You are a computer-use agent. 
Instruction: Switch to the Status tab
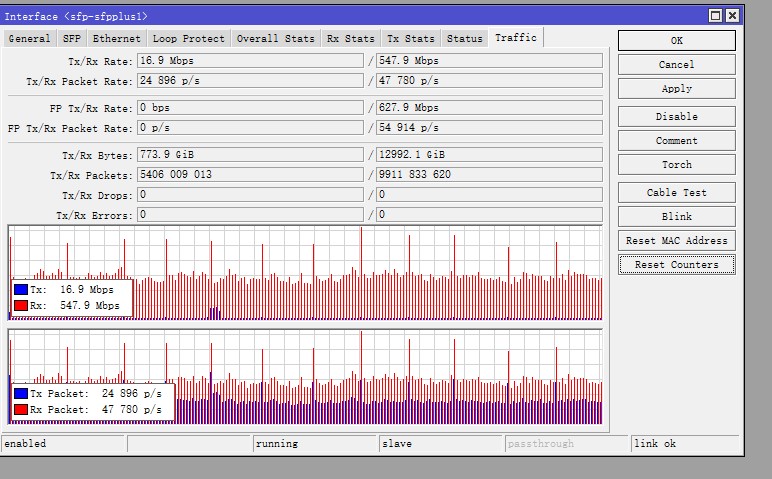click(465, 38)
